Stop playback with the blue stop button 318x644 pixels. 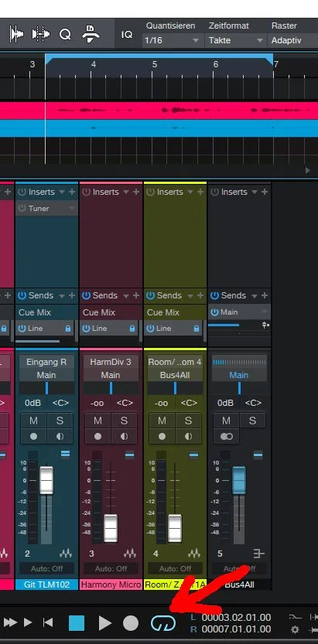click(77, 623)
